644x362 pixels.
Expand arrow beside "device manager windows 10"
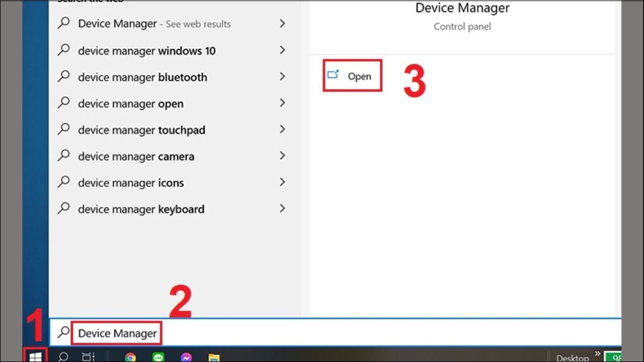click(282, 50)
